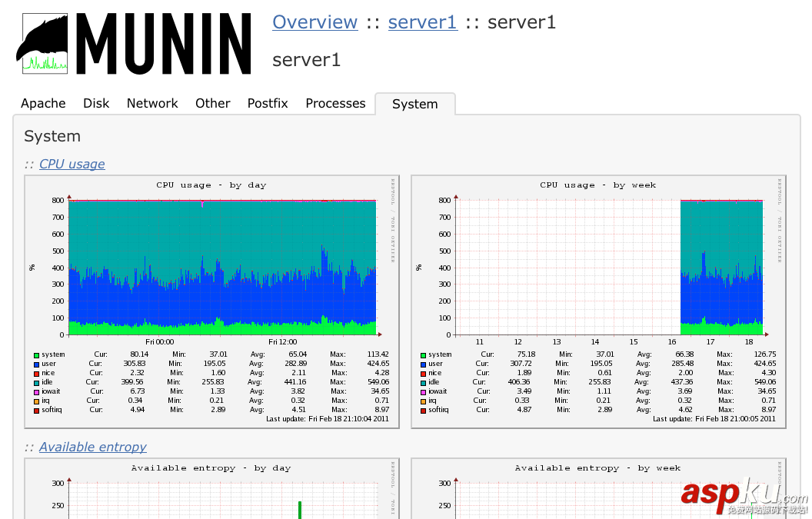This screenshot has width=812, height=519.
Task: Click 'Last update: Fri Feb 18 21:10:04 2011'
Action: click(x=328, y=418)
